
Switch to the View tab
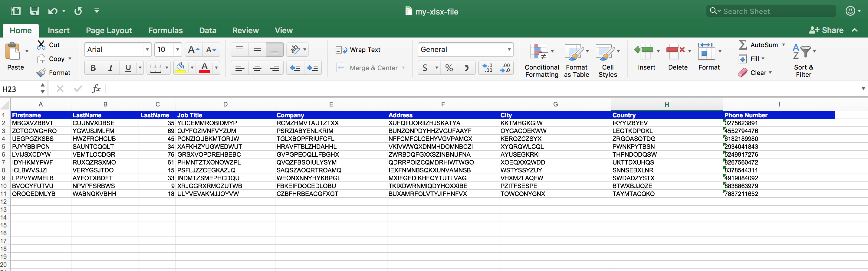[x=284, y=30]
